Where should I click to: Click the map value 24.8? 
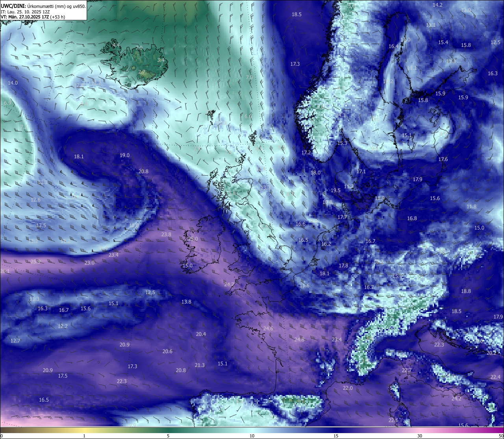pos(299,339)
